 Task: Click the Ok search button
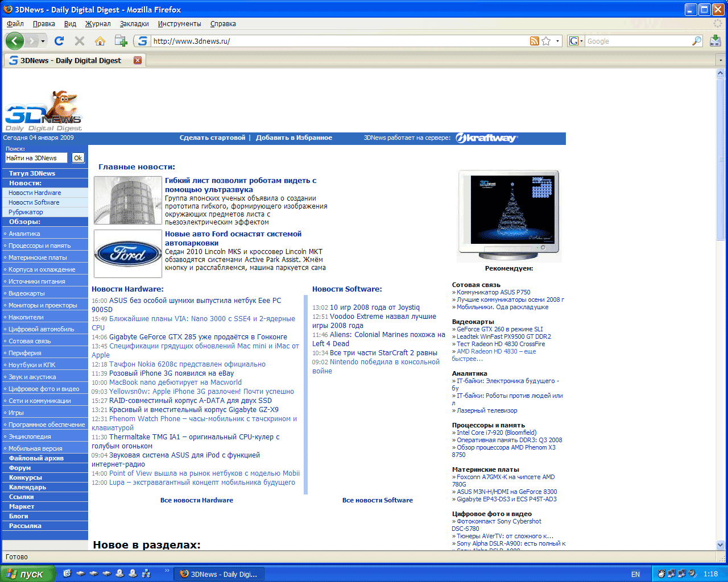pos(78,158)
